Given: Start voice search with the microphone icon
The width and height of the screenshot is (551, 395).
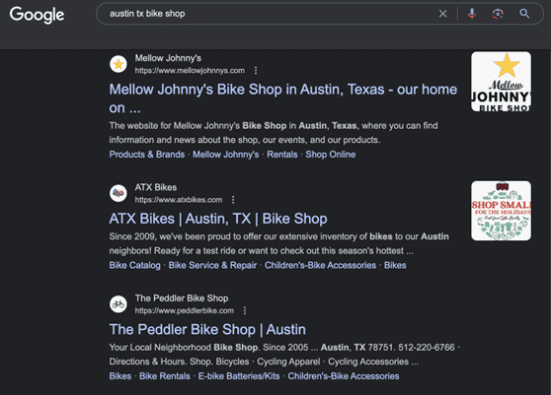Looking at the screenshot, I should 472,14.
